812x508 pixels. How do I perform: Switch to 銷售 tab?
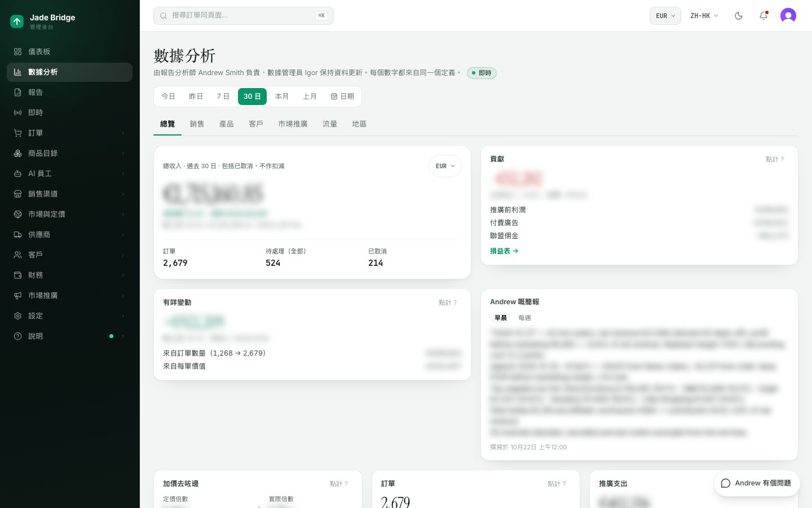click(x=197, y=124)
